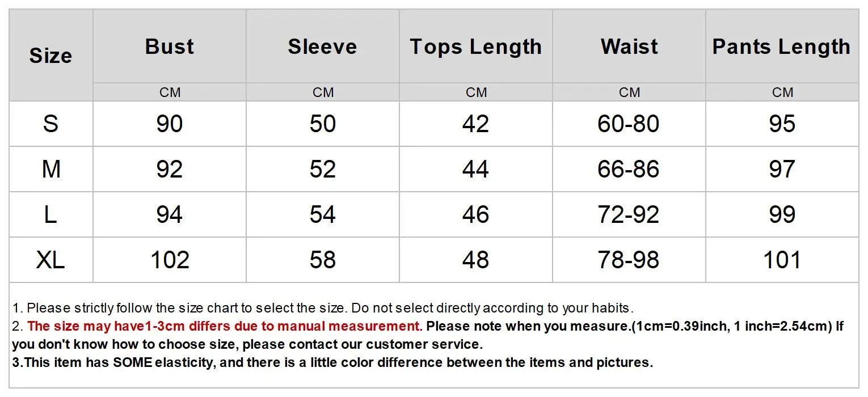This screenshot has height=397, width=868.
Task: Click bust value 102 for XL
Action: (x=170, y=260)
